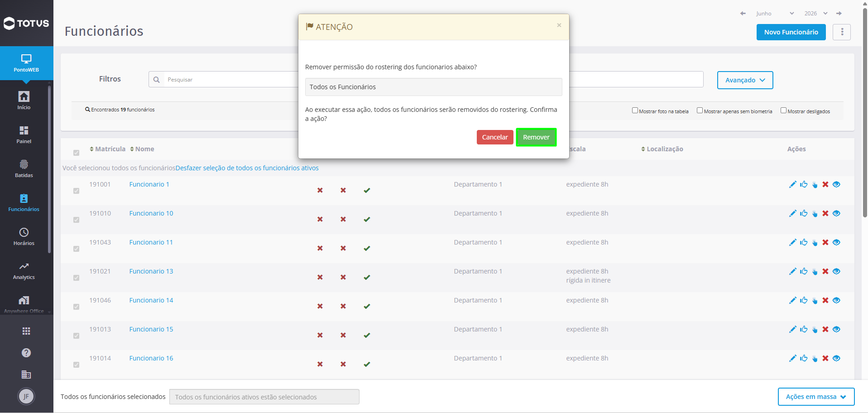Image resolution: width=868 pixels, height=413 pixels.
Task: Expand the Avançado filter dropdown
Action: (745, 80)
